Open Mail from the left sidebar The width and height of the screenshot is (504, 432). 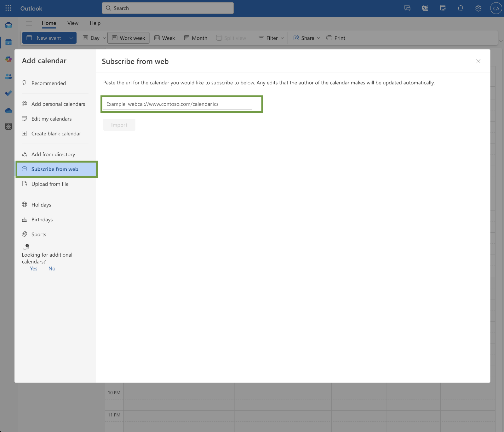point(9,25)
